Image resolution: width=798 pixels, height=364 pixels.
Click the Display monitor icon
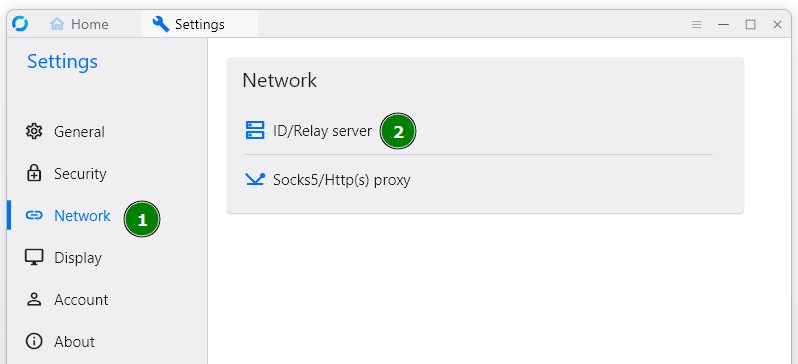click(x=34, y=257)
